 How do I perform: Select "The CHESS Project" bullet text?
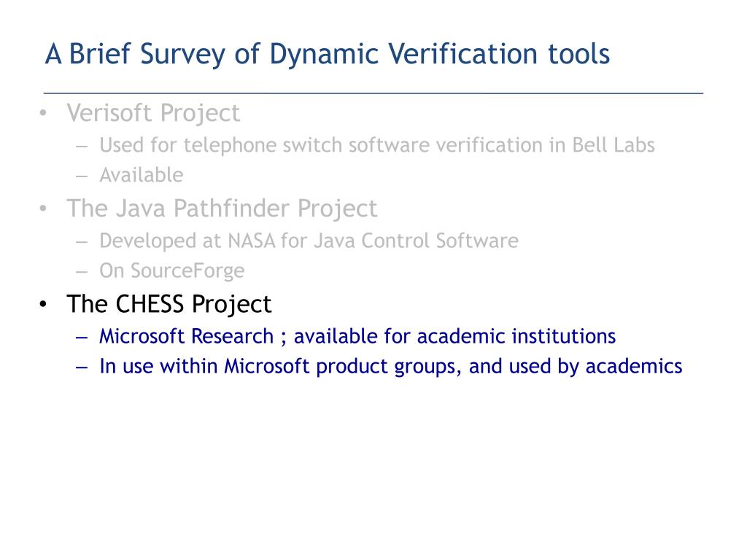169,303
